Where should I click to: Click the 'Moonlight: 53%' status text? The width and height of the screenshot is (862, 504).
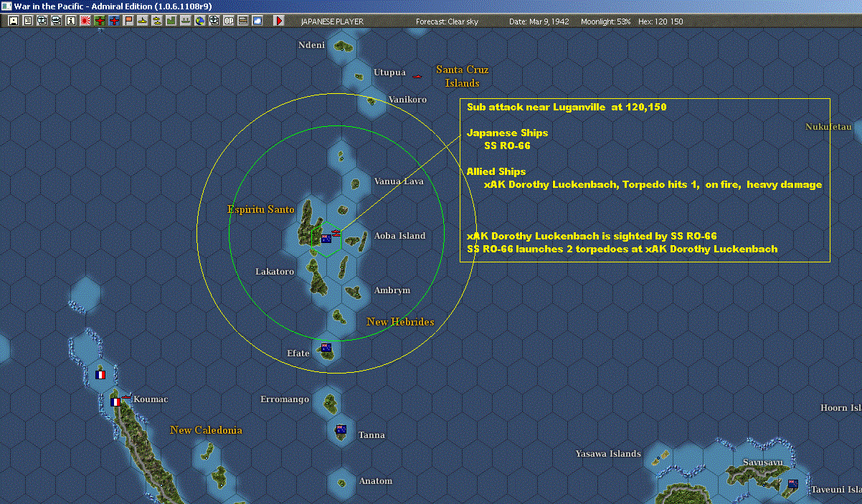point(606,22)
